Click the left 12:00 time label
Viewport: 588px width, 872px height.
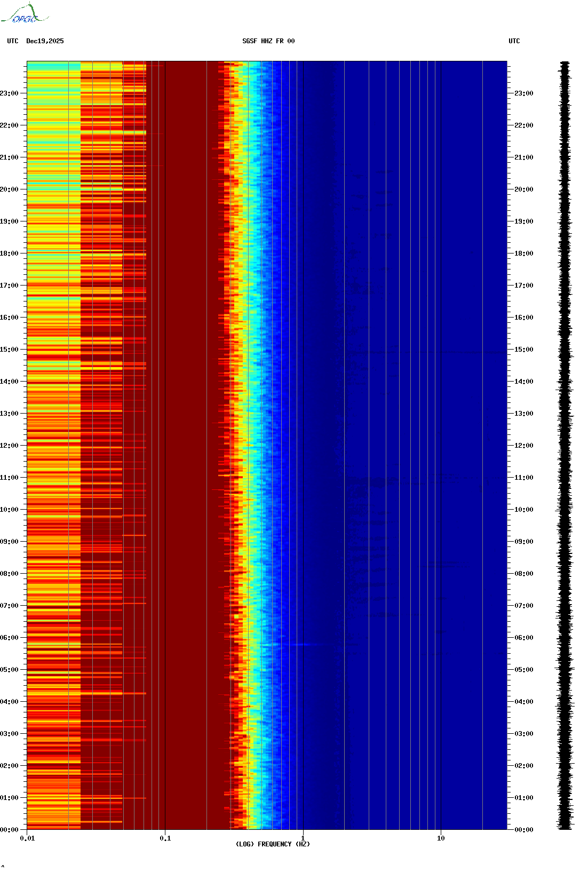click(x=9, y=446)
